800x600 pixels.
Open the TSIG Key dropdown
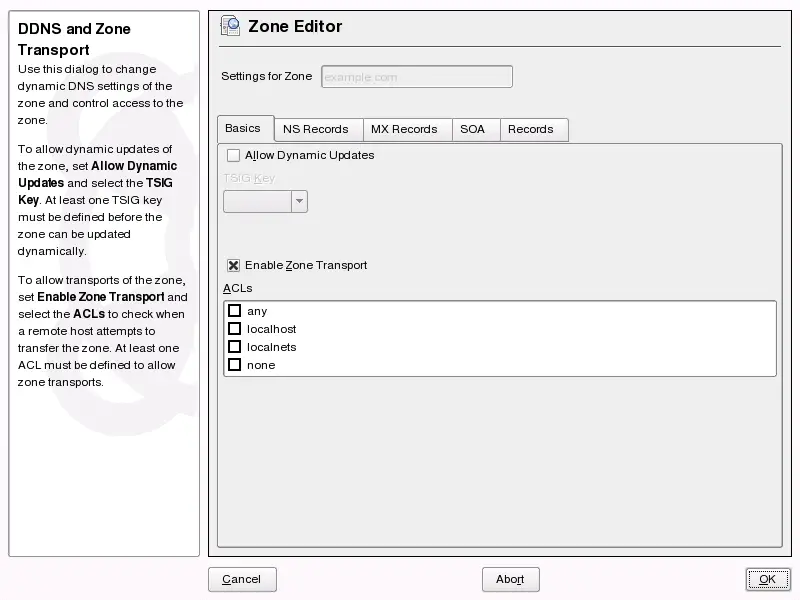click(x=298, y=201)
